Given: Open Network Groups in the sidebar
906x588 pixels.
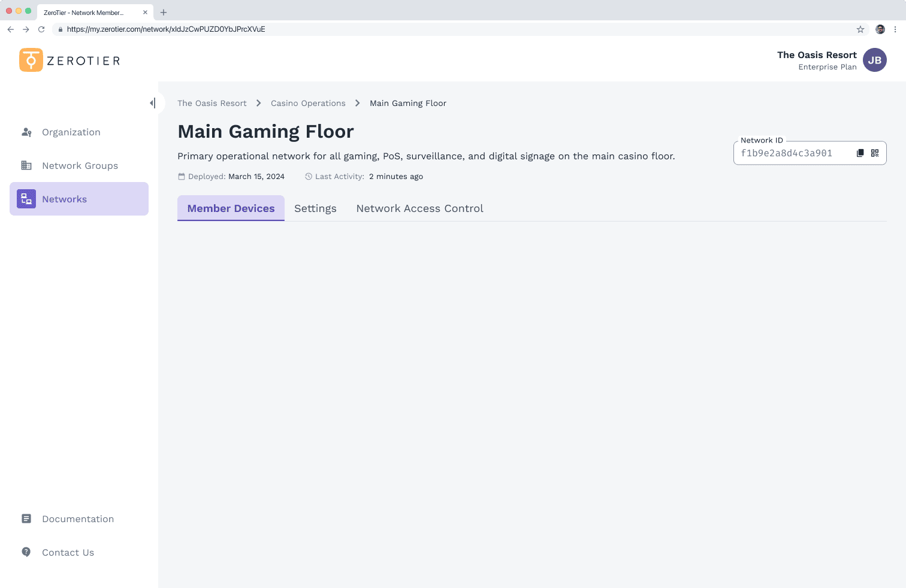Looking at the screenshot, I should coord(80,166).
